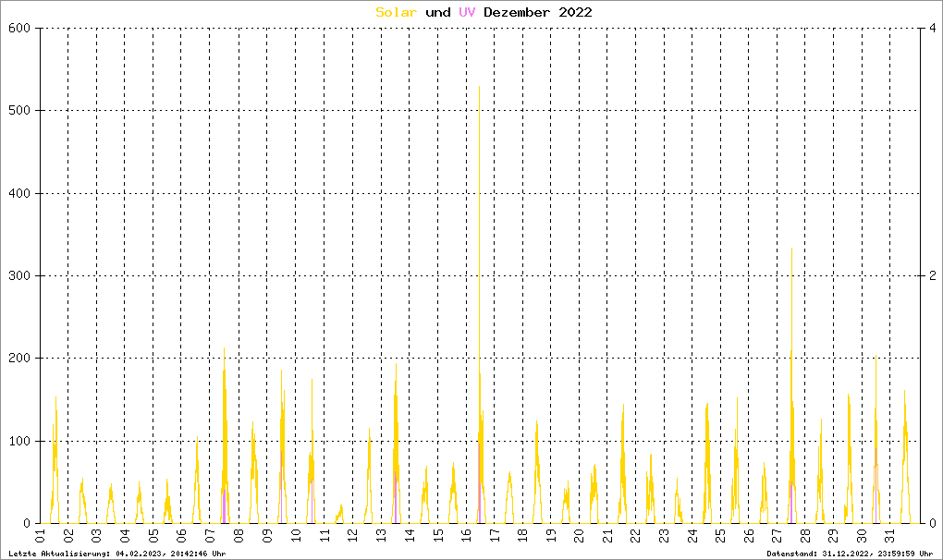
Task: Select day 01 on the x-axis
Action: point(40,536)
